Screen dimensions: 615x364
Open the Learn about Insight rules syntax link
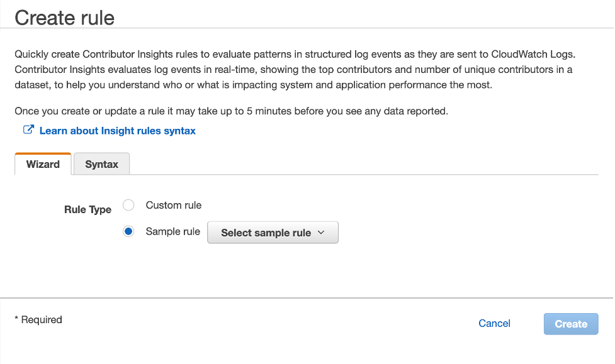[117, 130]
